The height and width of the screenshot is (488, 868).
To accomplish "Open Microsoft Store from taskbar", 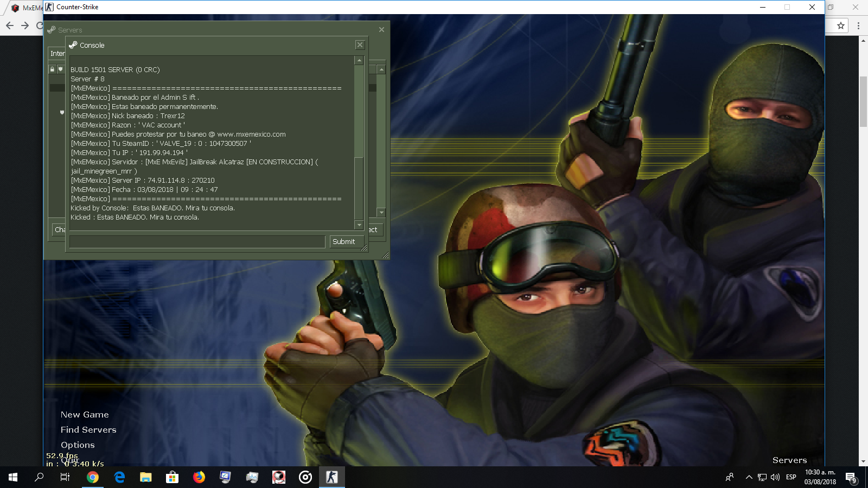I will click(x=173, y=477).
